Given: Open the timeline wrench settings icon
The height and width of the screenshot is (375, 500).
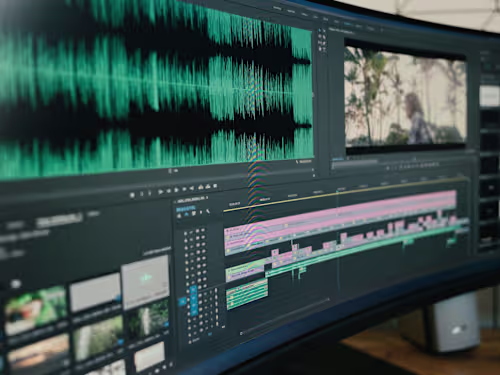Looking at the screenshot, I should coord(208,212).
